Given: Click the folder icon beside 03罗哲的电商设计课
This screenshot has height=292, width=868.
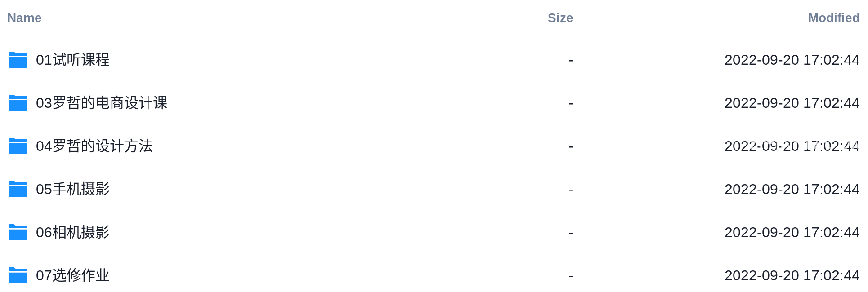Looking at the screenshot, I should click(18, 103).
